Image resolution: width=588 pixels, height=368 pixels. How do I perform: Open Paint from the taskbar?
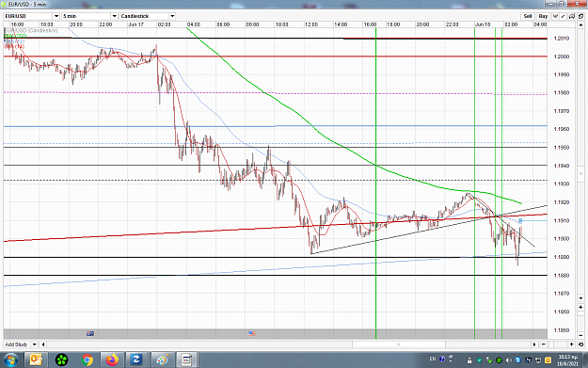pyautogui.click(x=162, y=360)
